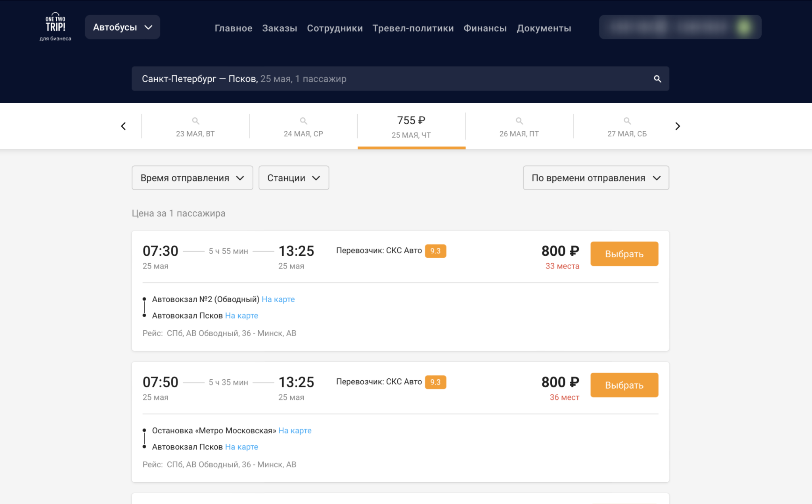812x504 pixels.
Task: Expand the Время отправления filter
Action: point(192,178)
